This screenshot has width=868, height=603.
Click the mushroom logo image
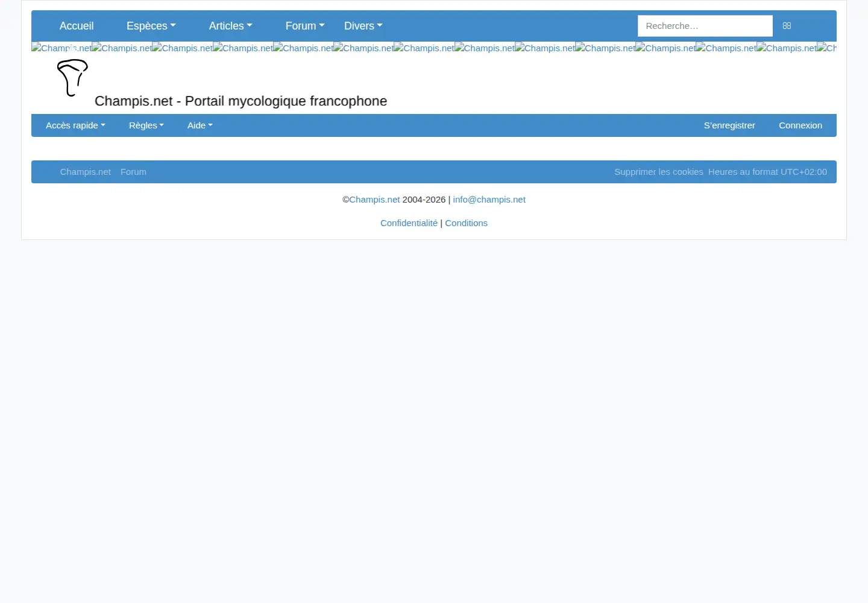coord(72,78)
